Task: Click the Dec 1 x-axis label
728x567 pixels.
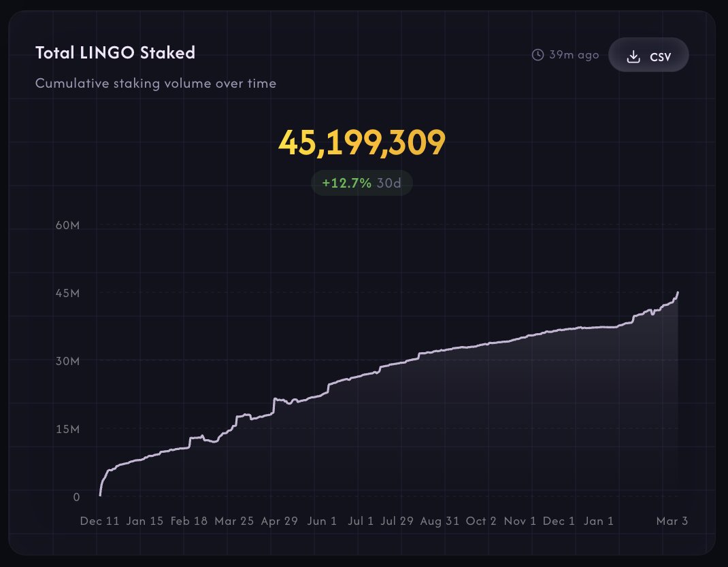Action: [559, 521]
